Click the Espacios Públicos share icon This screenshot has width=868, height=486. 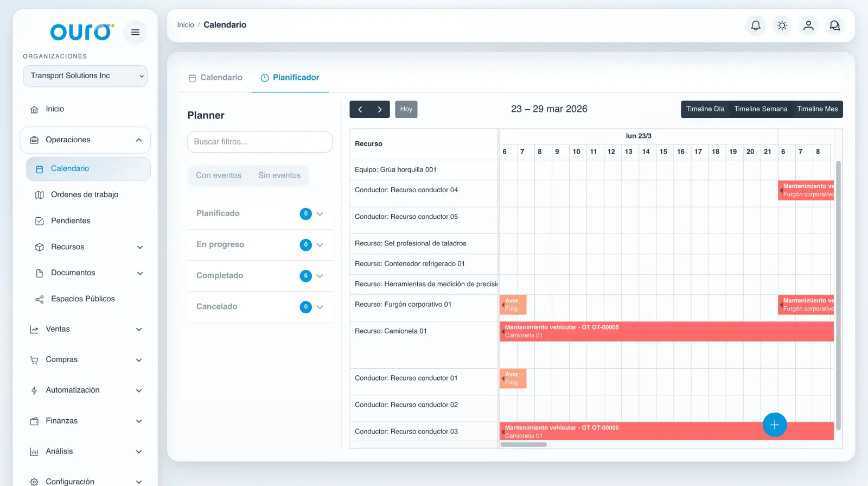point(39,299)
